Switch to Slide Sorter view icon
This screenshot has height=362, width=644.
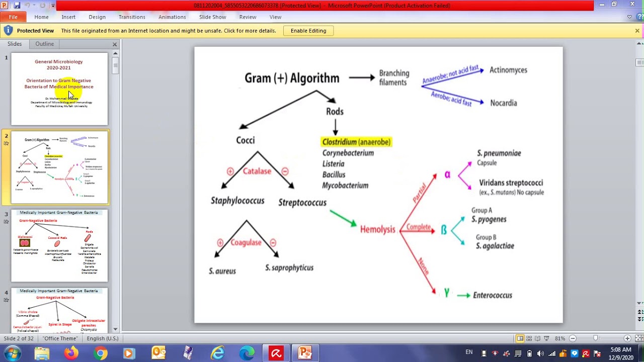point(529,338)
